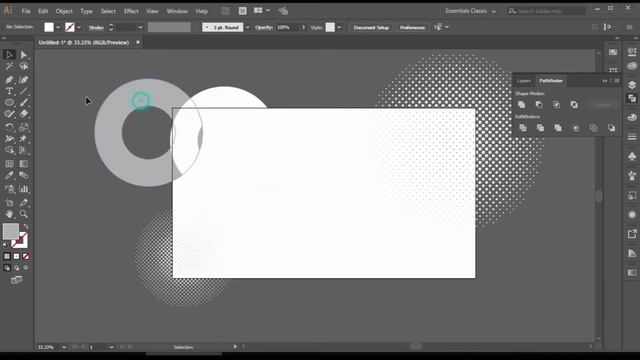The image size is (640, 360).
Task: Swap fill and stroke colors
Action: click(x=26, y=227)
